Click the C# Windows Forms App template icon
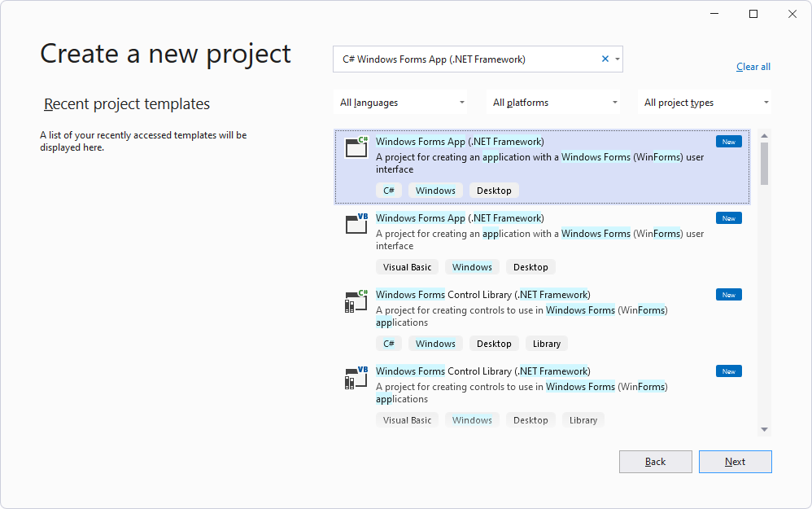This screenshot has width=812, height=509. [356, 149]
